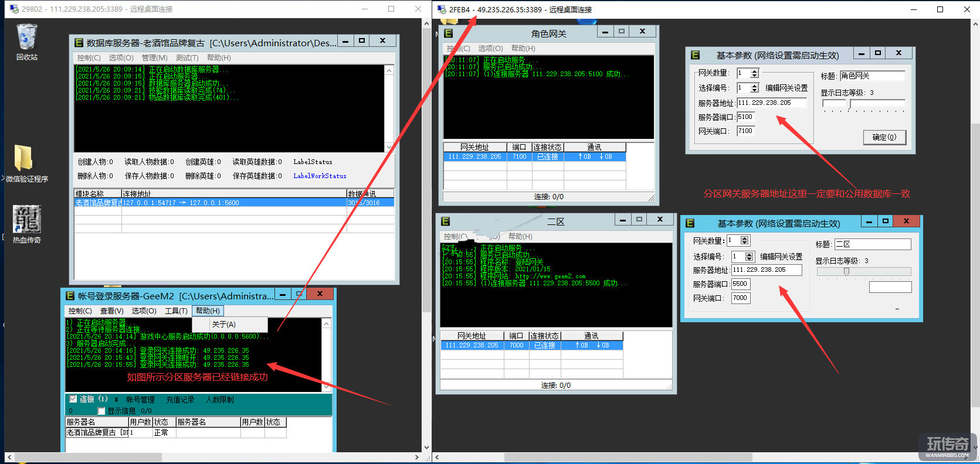Click the E icon of 二区 gateway window

click(x=445, y=221)
